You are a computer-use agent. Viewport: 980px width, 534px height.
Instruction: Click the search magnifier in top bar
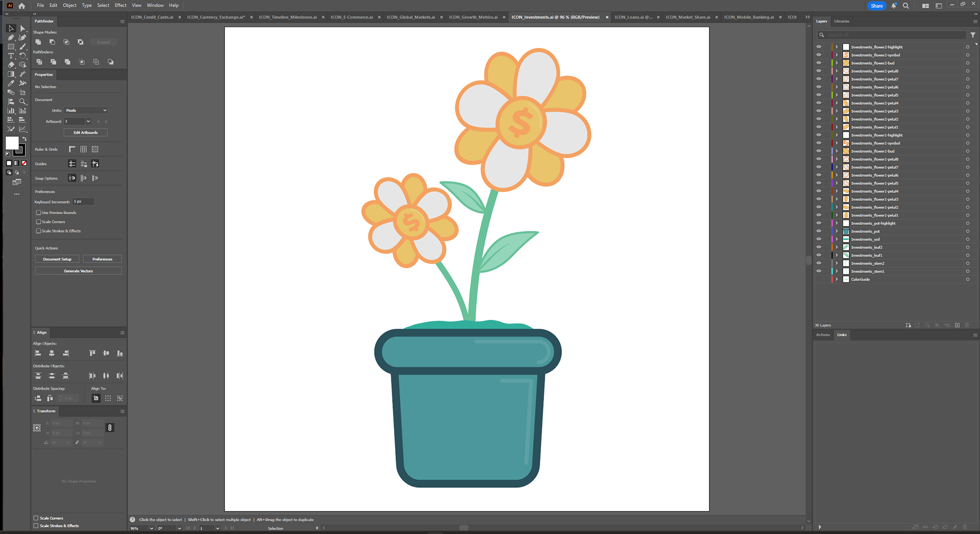[x=905, y=6]
